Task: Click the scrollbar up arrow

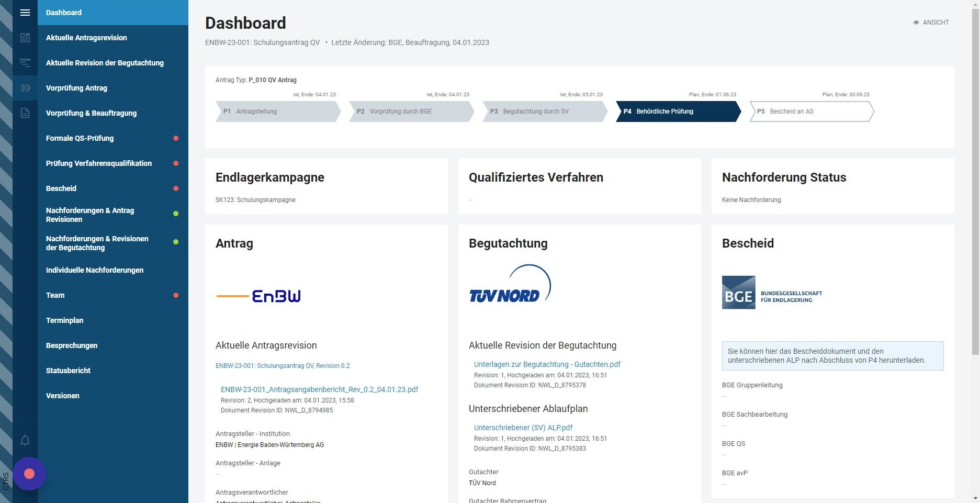Action: 975,4
